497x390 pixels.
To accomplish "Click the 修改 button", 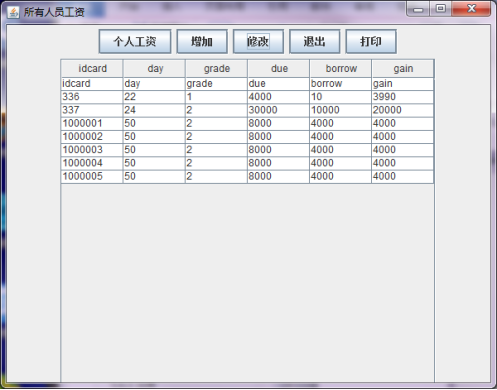I will click(258, 41).
